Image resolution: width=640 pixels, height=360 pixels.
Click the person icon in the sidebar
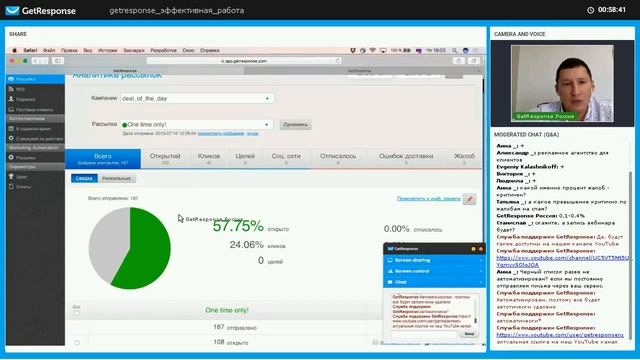coord(11,99)
